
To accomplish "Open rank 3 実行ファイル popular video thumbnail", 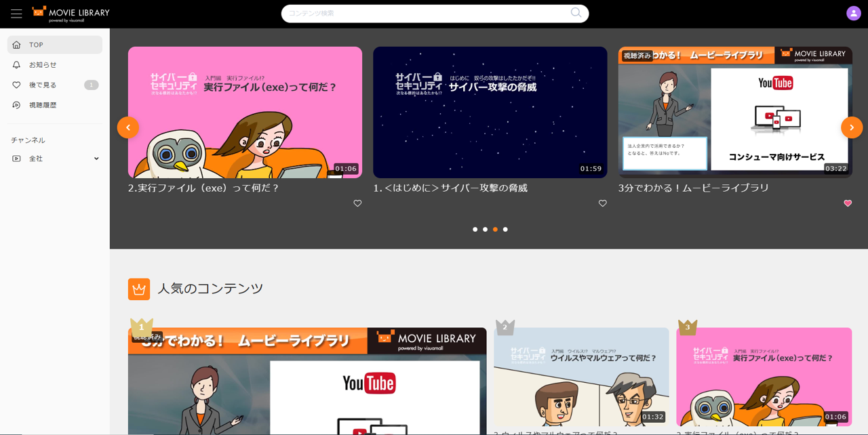I will click(764, 377).
